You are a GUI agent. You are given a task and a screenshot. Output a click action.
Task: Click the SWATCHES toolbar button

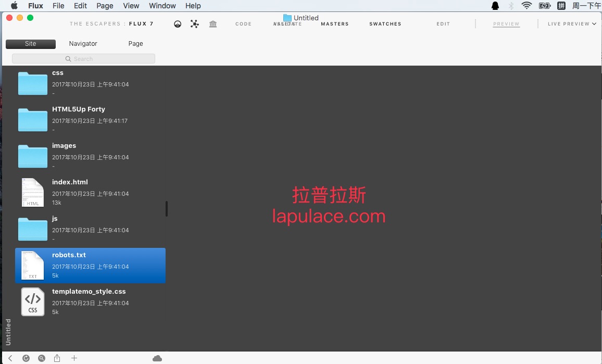click(x=385, y=24)
